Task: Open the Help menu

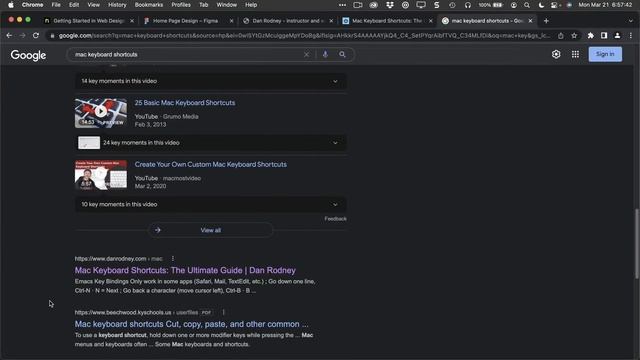Action: click(x=251, y=5)
